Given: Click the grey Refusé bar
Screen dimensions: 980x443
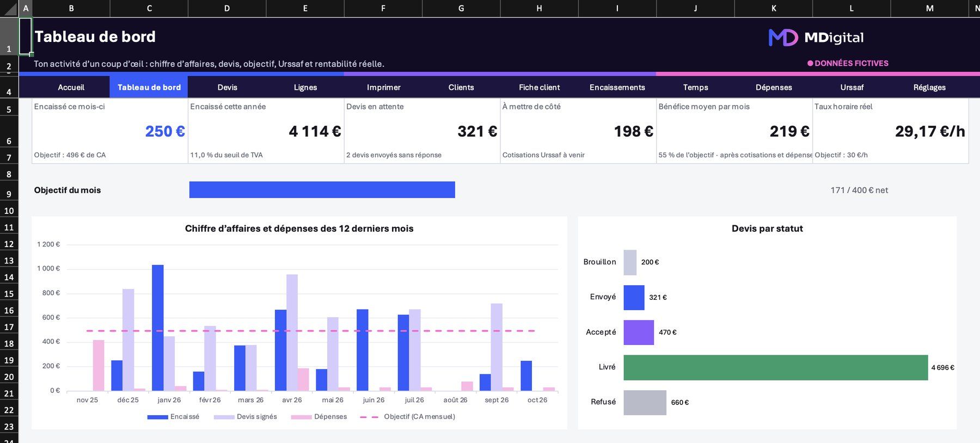Looking at the screenshot, I should click(645, 403).
